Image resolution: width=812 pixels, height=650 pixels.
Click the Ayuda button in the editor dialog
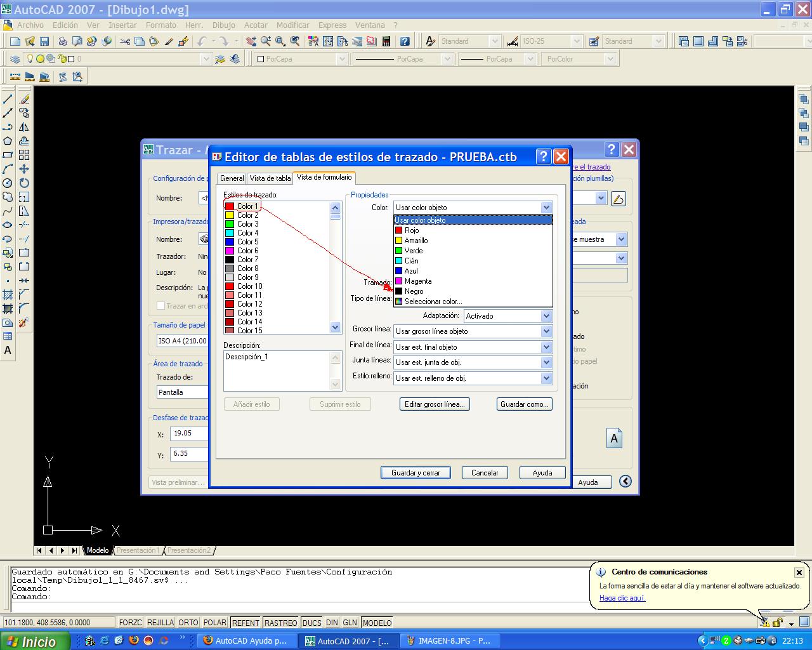(x=542, y=473)
